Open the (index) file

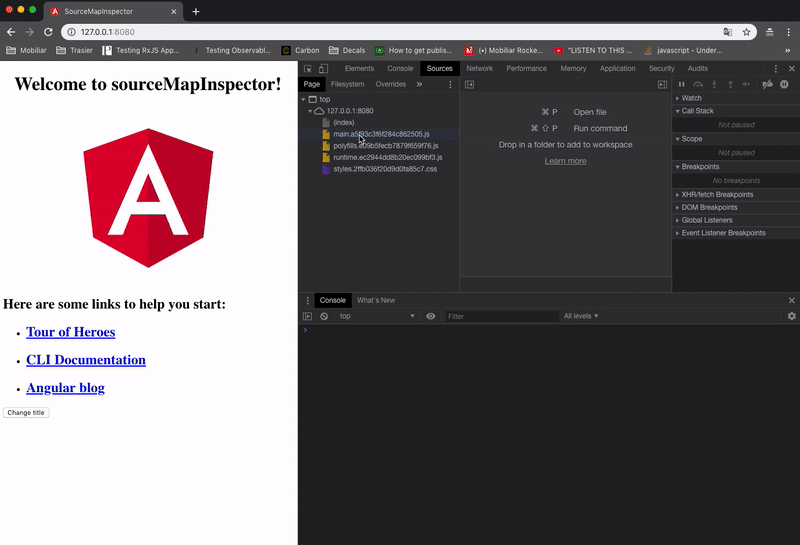tap(343, 122)
